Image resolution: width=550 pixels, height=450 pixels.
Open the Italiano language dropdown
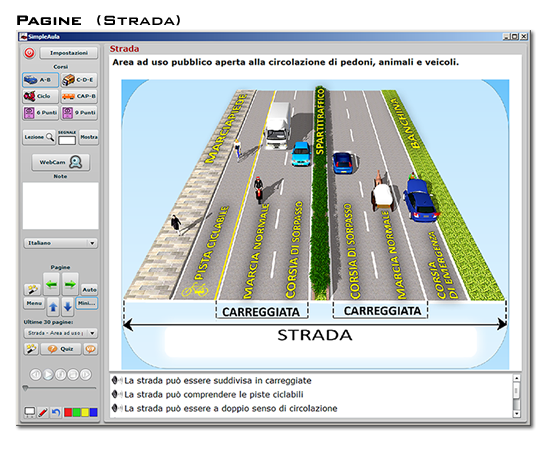61,243
